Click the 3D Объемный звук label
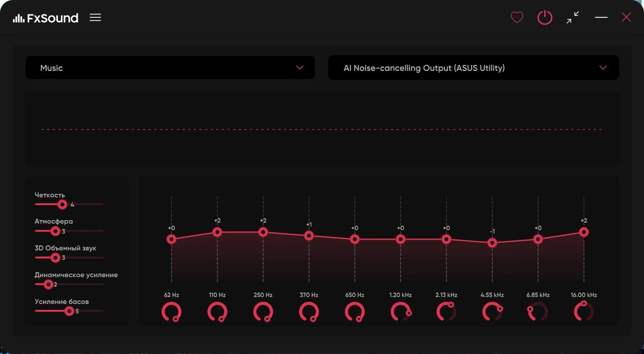This screenshot has height=354, width=644. pyautogui.click(x=65, y=248)
